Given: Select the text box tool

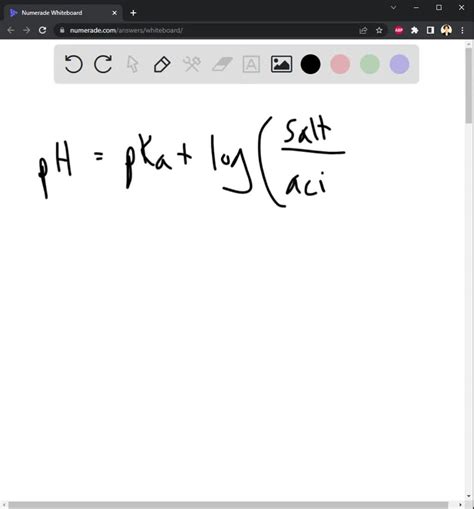Looking at the screenshot, I should [251, 64].
